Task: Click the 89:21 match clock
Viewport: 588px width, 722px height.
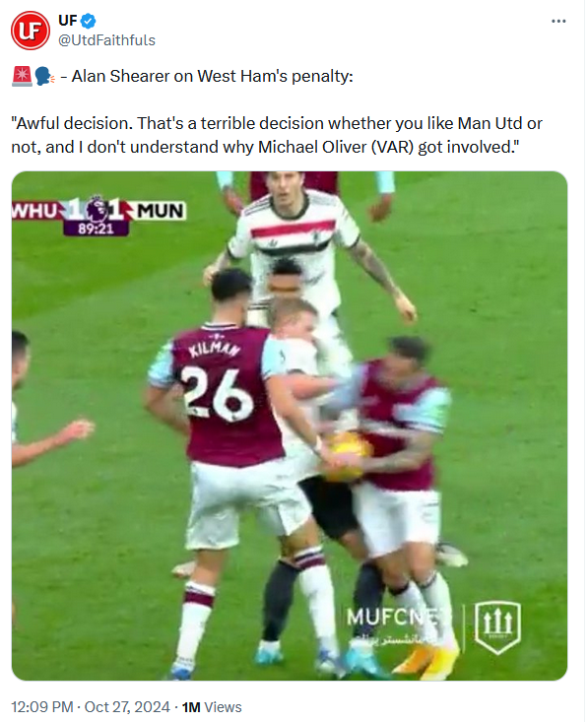Action: click(96, 229)
